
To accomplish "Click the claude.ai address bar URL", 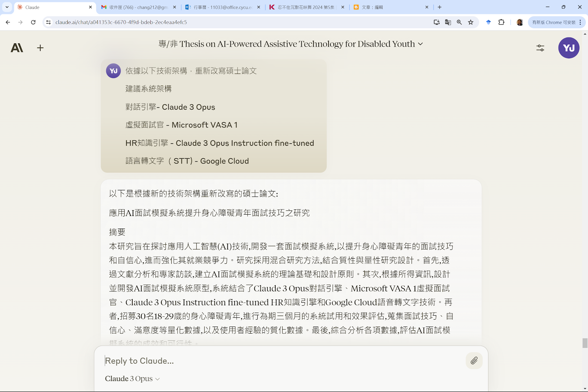I will point(121,22).
